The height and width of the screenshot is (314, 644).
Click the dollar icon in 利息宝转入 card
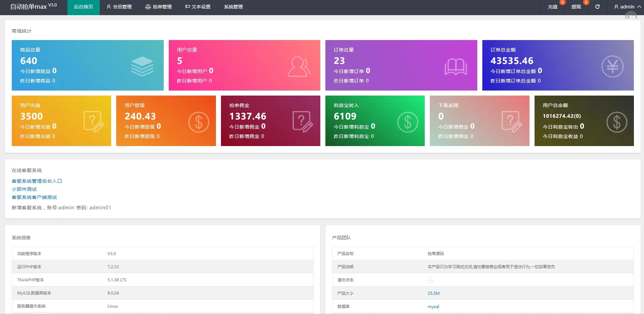tap(408, 122)
